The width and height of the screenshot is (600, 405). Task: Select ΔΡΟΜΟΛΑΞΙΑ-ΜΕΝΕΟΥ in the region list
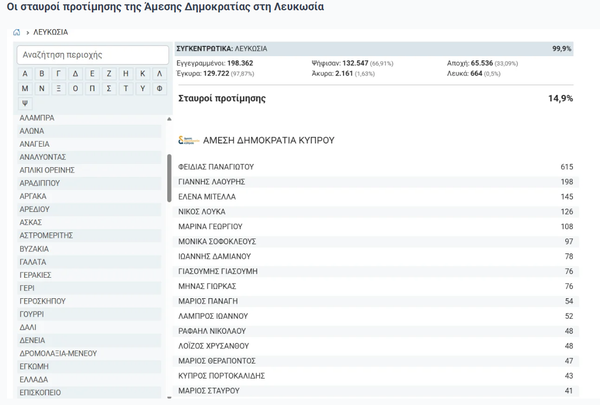click(x=90, y=353)
